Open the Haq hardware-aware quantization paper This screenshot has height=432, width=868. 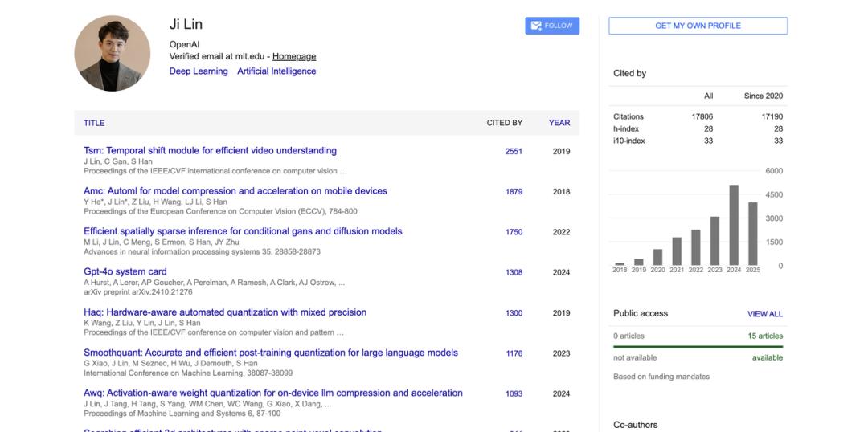225,312
